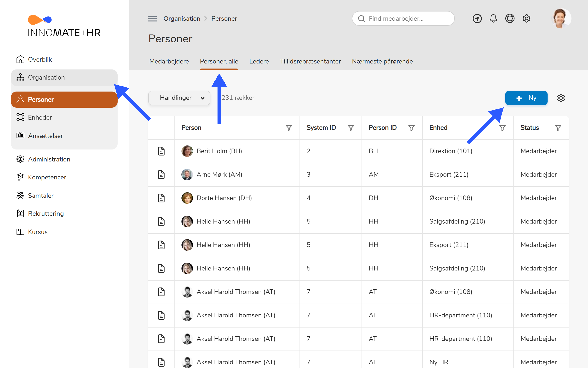Click the Organisation breadcrumb link

(x=182, y=18)
